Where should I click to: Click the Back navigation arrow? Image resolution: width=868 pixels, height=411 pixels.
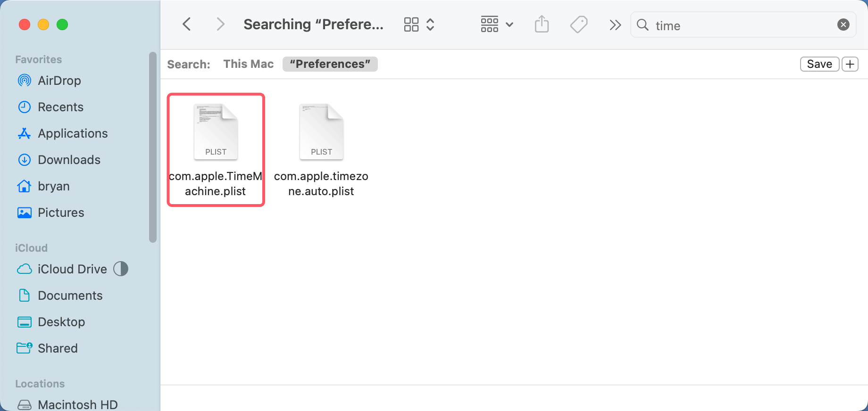187,25
